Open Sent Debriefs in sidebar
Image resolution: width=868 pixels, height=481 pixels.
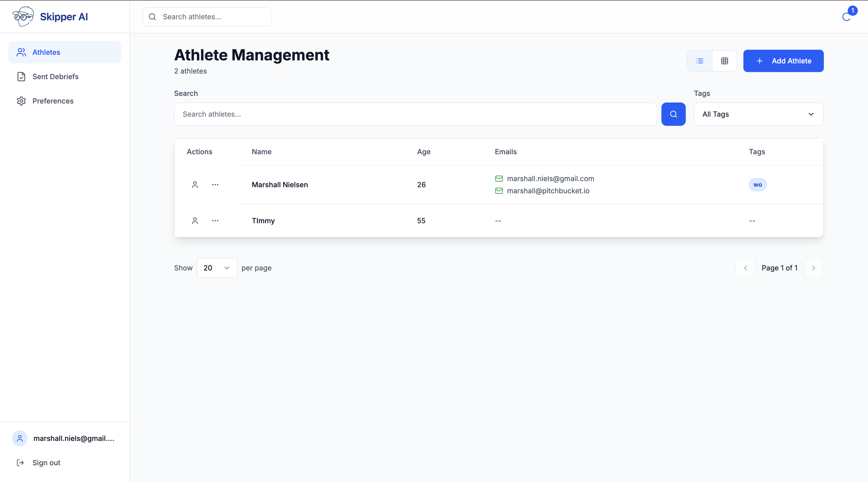[55, 76]
